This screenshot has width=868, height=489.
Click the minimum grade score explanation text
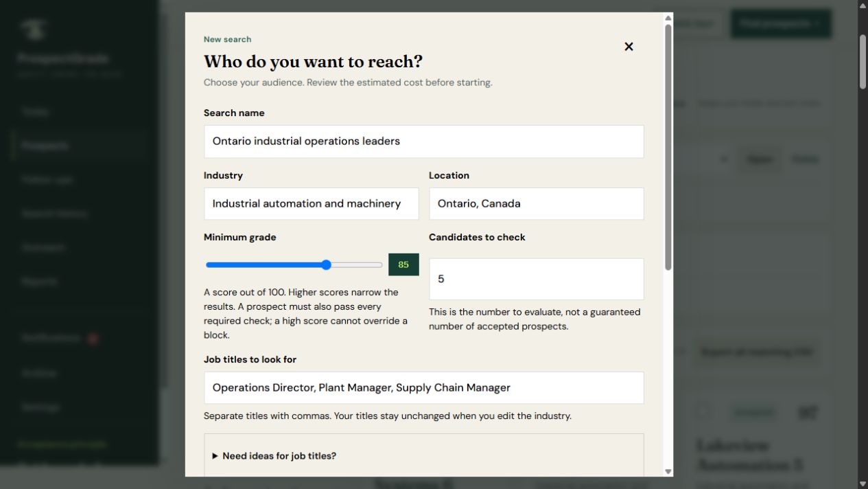pos(307,314)
